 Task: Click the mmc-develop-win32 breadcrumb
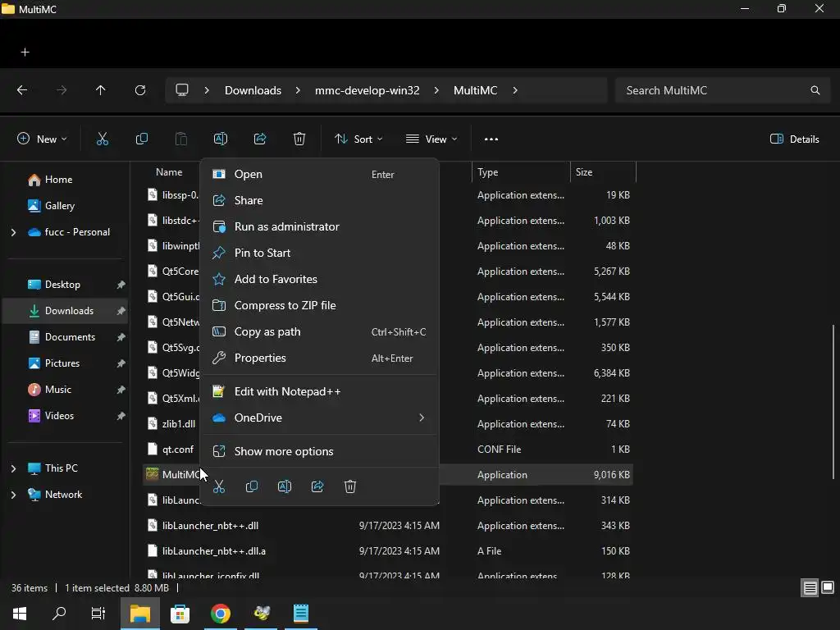(367, 90)
